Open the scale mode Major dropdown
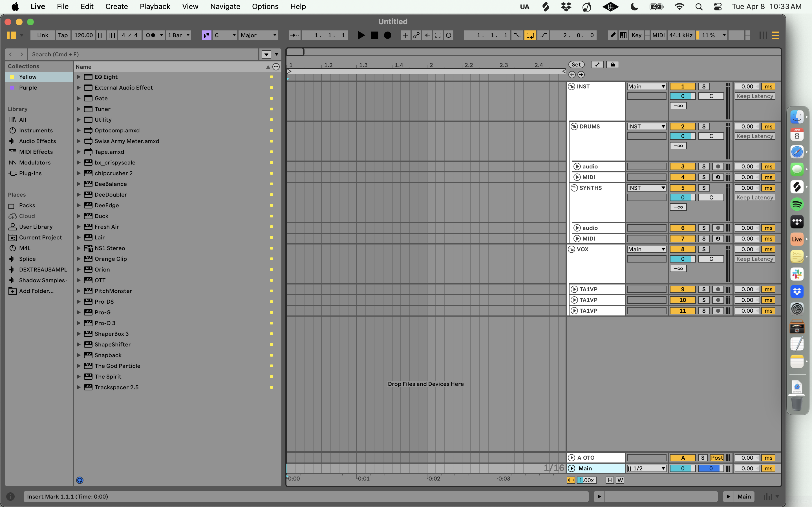This screenshot has width=812, height=507. tap(258, 35)
